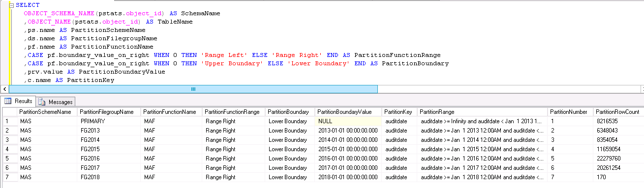Collapse the SELECT query outline region
This screenshot has height=188, width=644.
pyautogui.click(x=11, y=5)
